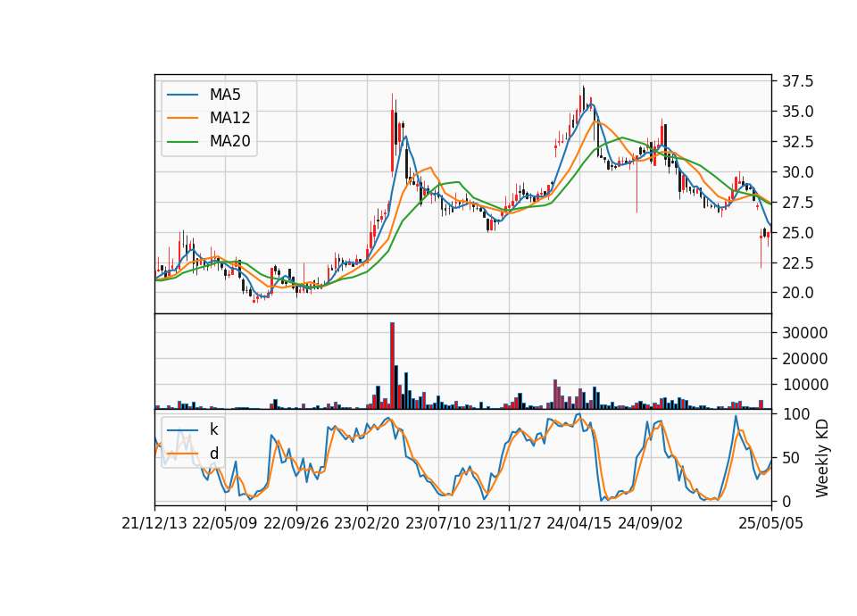Click the 10000 volume axis value
The height and width of the screenshot is (616, 857).
click(804, 386)
